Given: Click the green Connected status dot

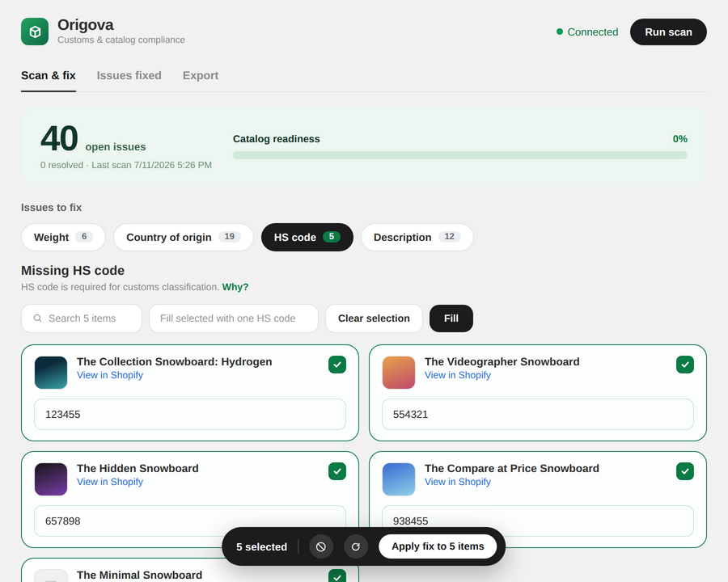Looking at the screenshot, I should pyautogui.click(x=560, y=32).
